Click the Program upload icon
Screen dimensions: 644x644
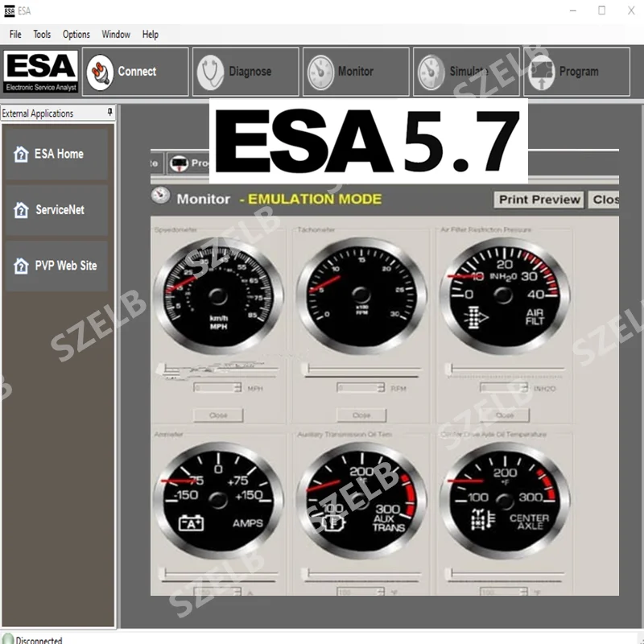pos(541,72)
